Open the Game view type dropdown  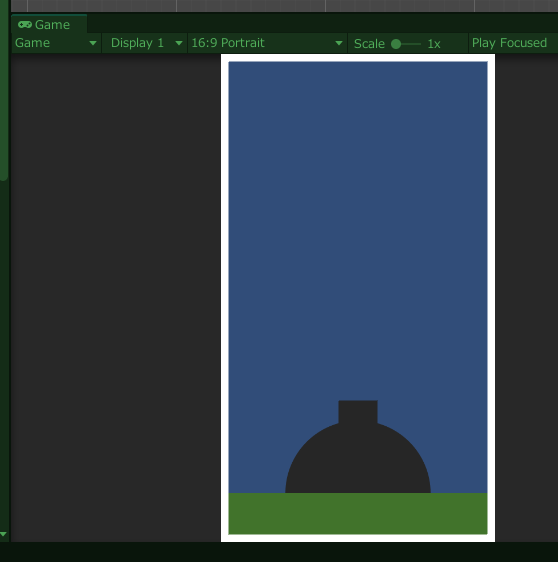pos(56,43)
